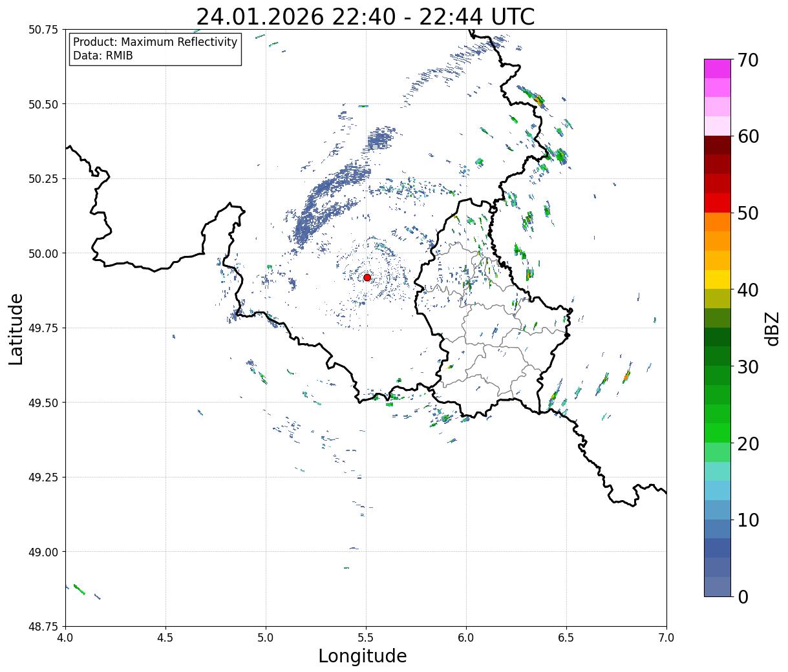The height and width of the screenshot is (672, 788).
Task: Click the latitude tick label '50.00'
Action: (x=43, y=253)
